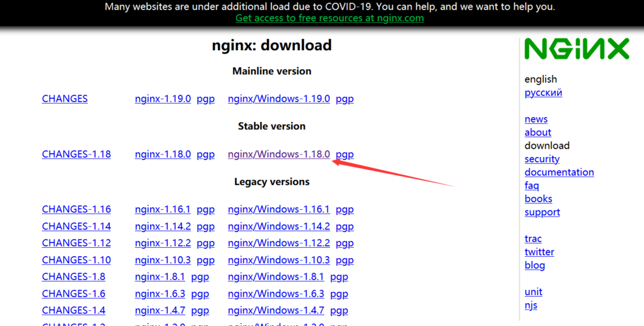
Task: Click the NGINX logo
Action: [x=577, y=49]
